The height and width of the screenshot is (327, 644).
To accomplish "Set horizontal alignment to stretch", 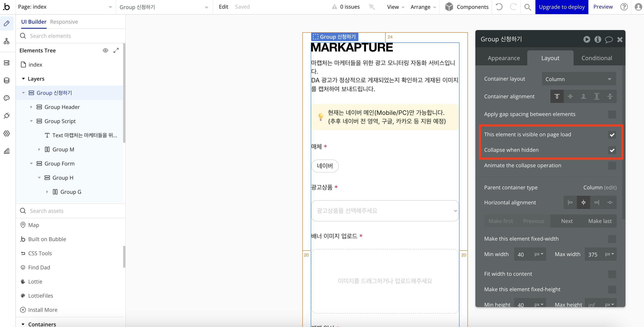I will [x=610, y=202].
